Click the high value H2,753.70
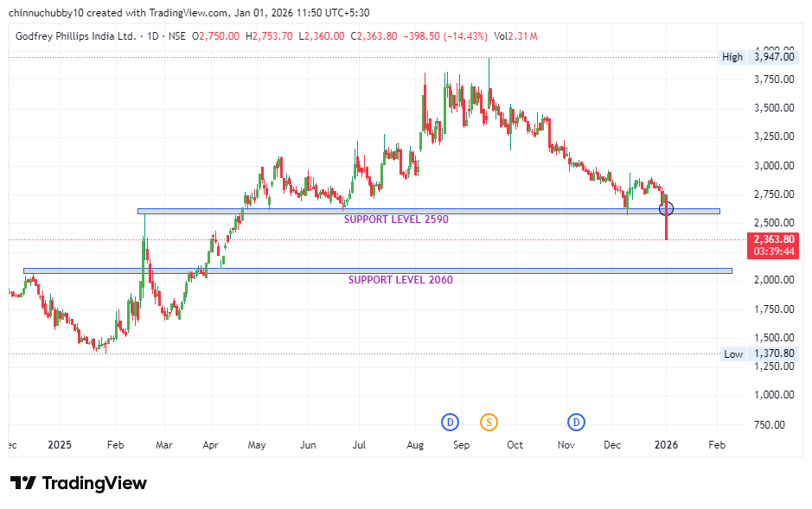This screenshot has height=509, width=812. tap(269, 36)
